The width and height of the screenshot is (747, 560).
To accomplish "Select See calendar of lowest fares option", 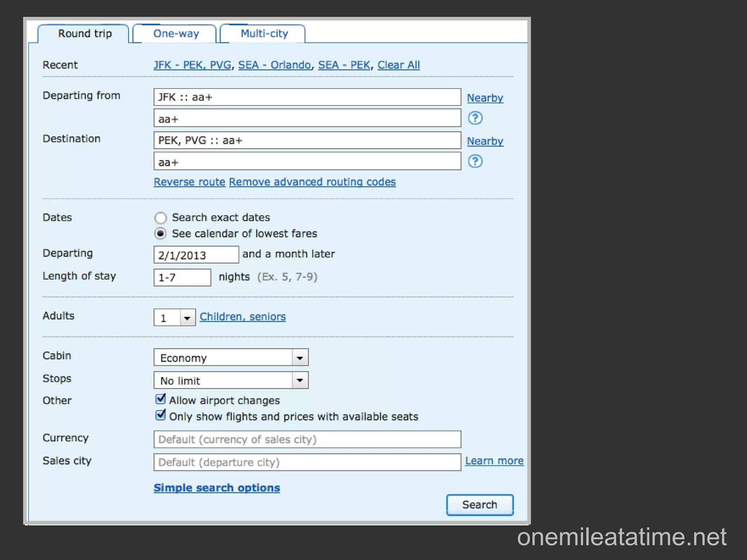I will [160, 234].
